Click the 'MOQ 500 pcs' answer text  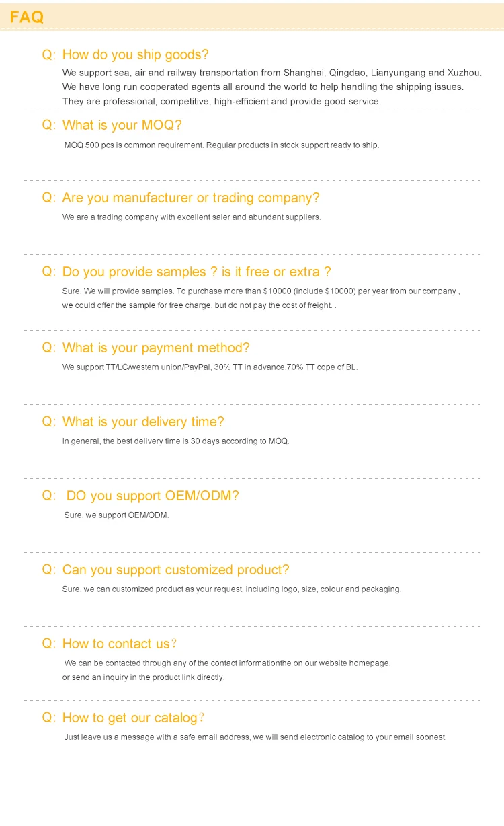click(222, 145)
